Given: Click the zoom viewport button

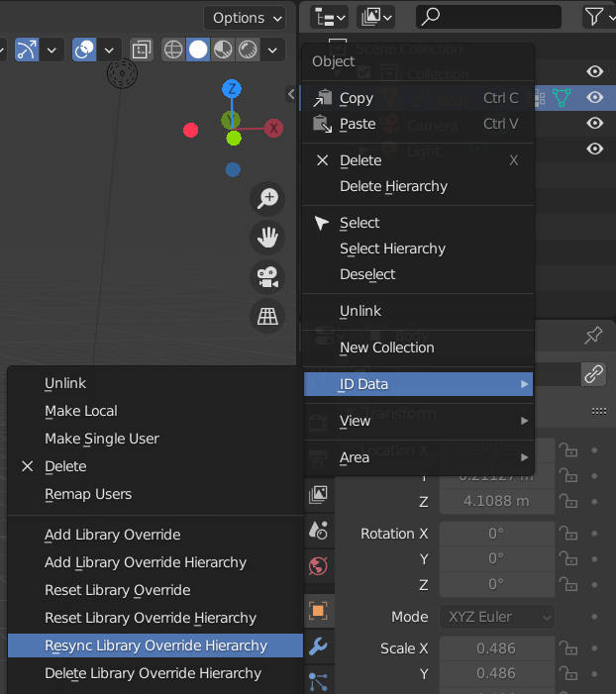Looking at the screenshot, I should (267, 198).
